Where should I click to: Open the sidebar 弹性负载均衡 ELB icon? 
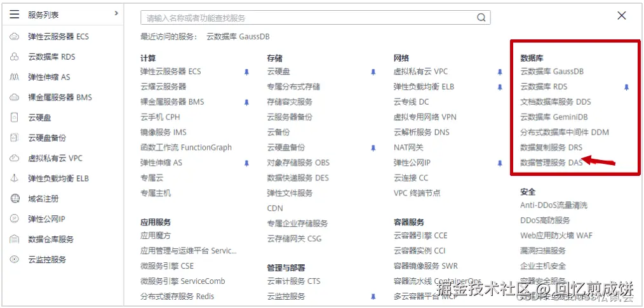pyautogui.click(x=15, y=178)
